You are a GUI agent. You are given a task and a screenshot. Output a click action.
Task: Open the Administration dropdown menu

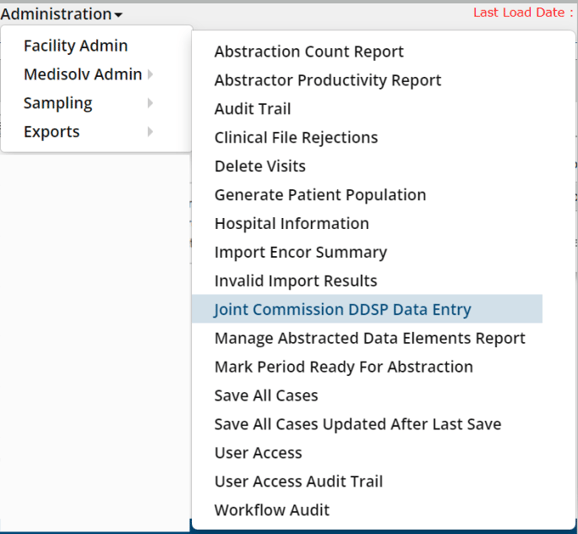coord(61,14)
